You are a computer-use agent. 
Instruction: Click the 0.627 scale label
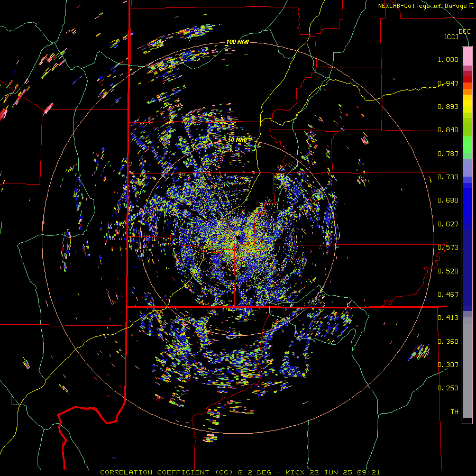pyautogui.click(x=448, y=224)
